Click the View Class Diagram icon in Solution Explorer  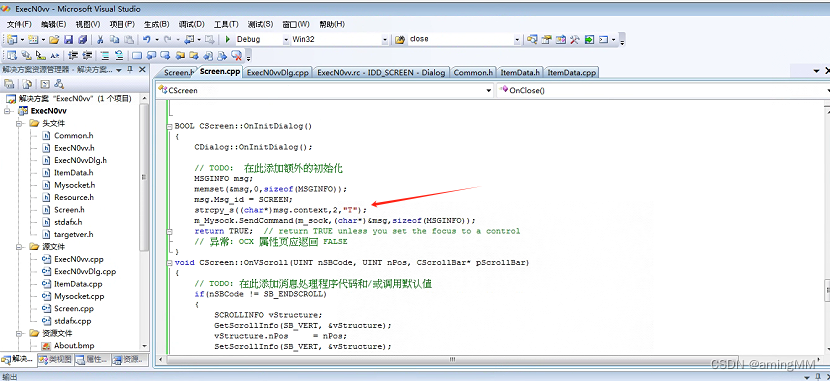59,84
